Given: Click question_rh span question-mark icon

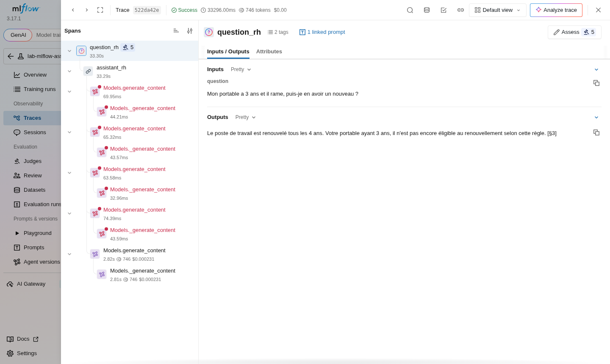Looking at the screenshot, I should click(81, 51).
